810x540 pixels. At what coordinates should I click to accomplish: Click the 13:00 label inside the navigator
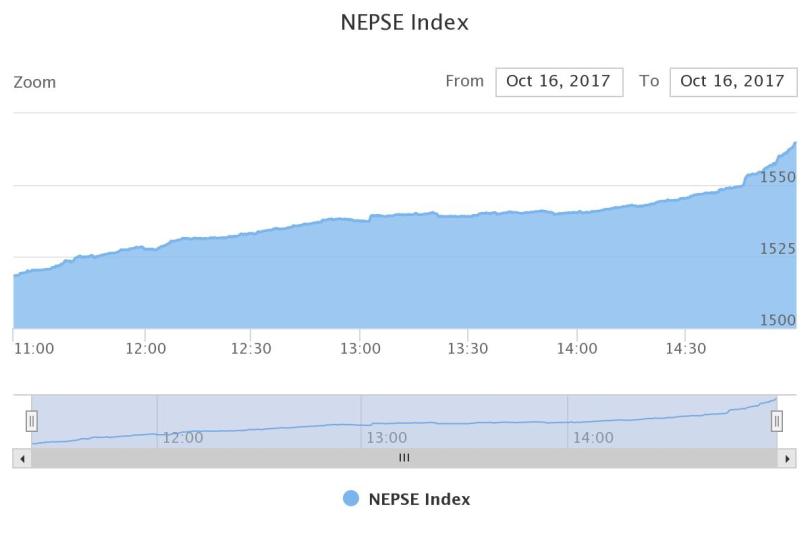pos(387,438)
